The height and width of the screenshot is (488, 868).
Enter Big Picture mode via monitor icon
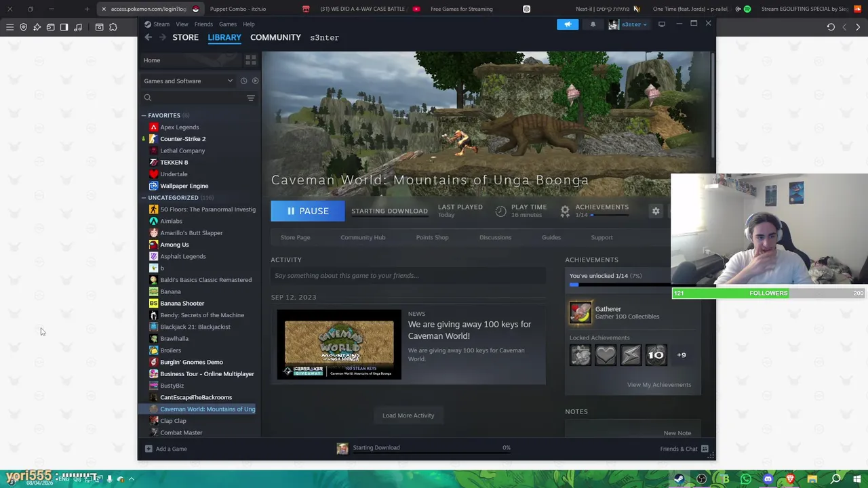662,24
